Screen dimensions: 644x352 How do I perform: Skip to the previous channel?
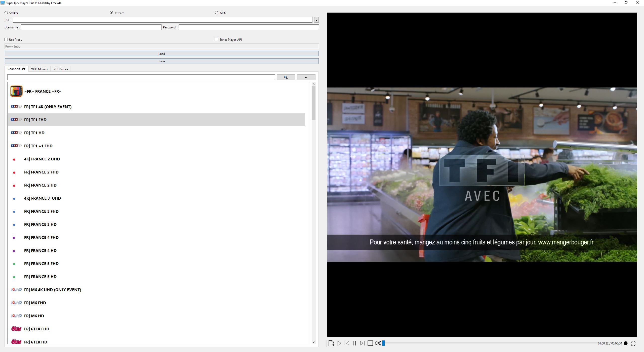click(347, 343)
